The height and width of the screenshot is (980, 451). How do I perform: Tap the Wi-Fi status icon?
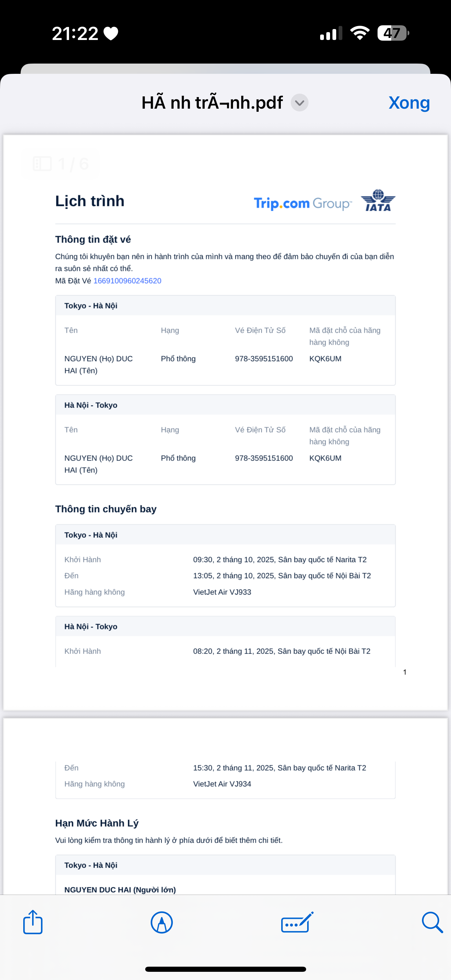coord(360,33)
